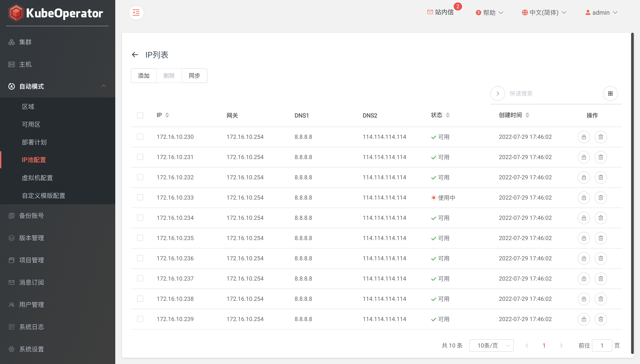Click the 删除 button
The height and width of the screenshot is (364, 640).
tap(169, 75)
